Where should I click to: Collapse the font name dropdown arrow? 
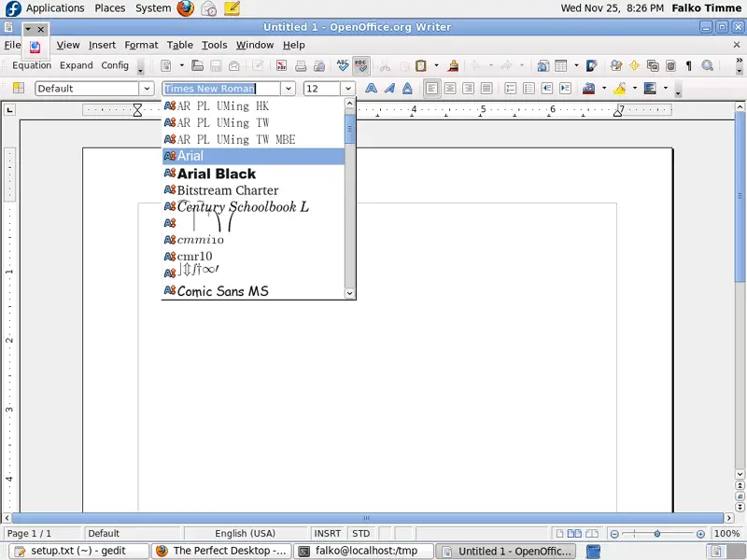click(x=289, y=88)
